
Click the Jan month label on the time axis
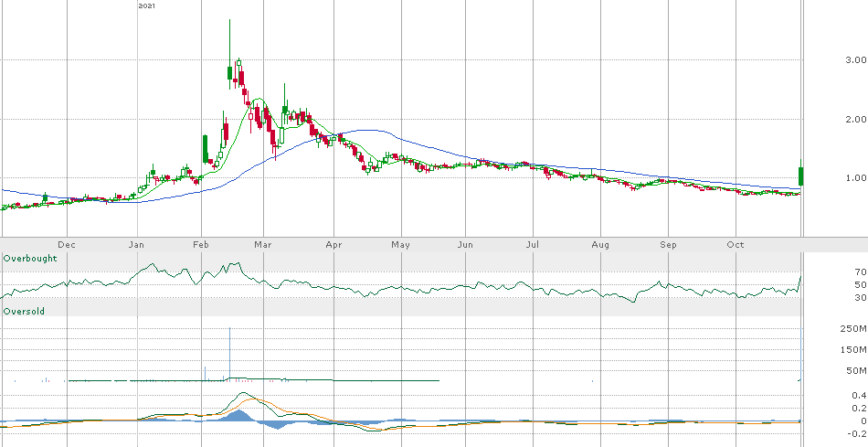click(x=136, y=245)
